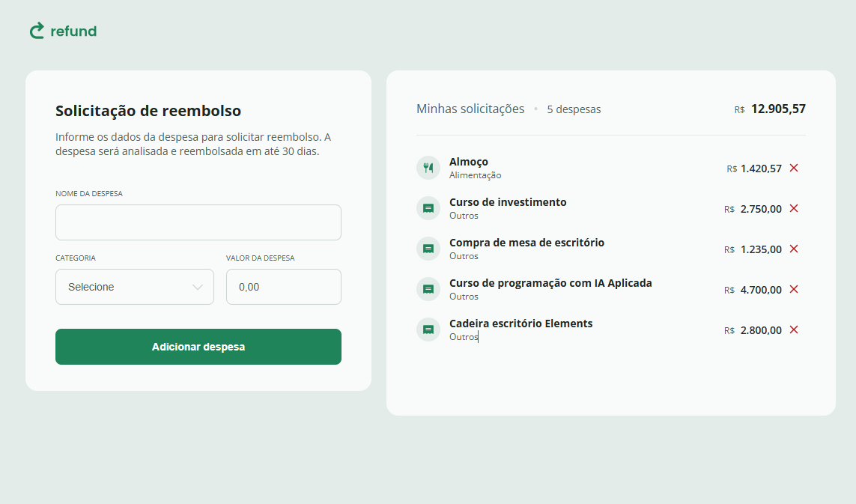Screen dimensions: 856x504
Task: Click the 4.700,00 amount
Action: click(761, 290)
